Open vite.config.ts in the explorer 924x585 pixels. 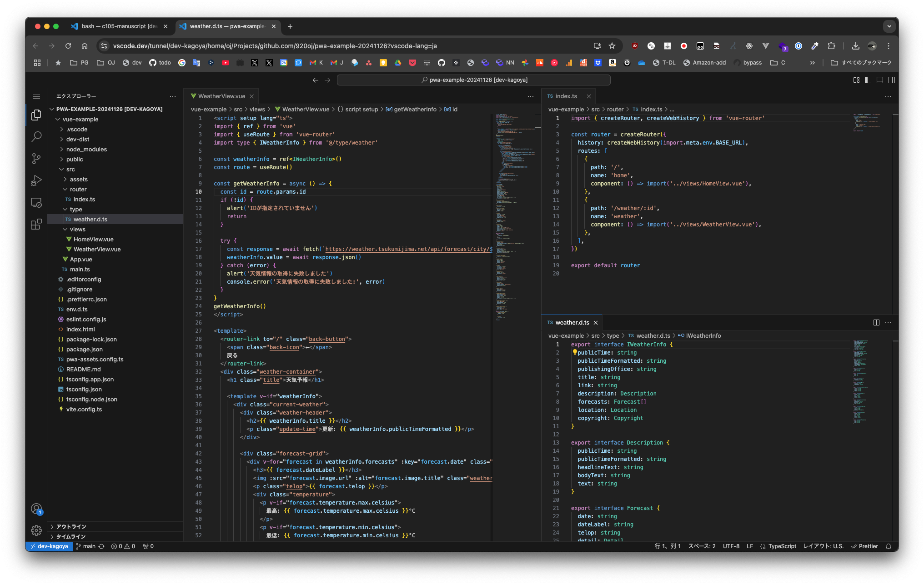(84, 410)
